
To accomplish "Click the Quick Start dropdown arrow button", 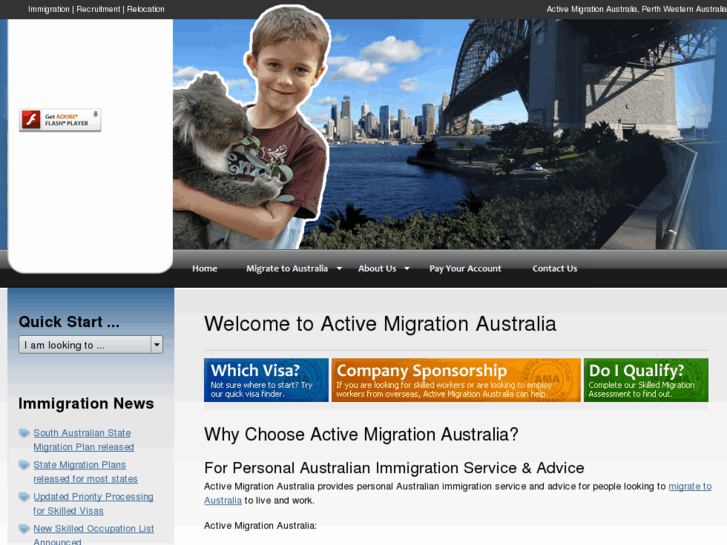I will coord(157,345).
